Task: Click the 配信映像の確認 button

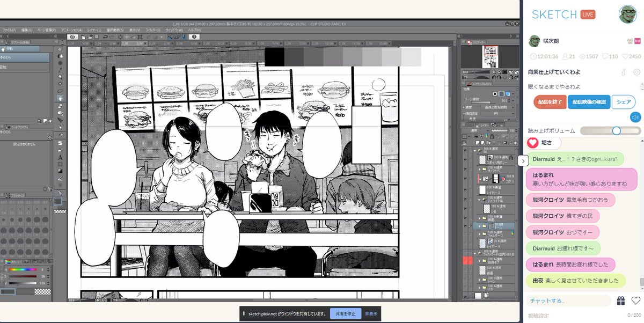Action: (x=589, y=102)
